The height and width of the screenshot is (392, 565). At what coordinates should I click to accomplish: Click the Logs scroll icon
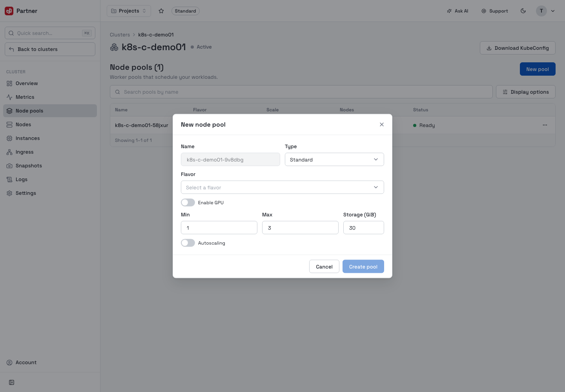point(9,180)
